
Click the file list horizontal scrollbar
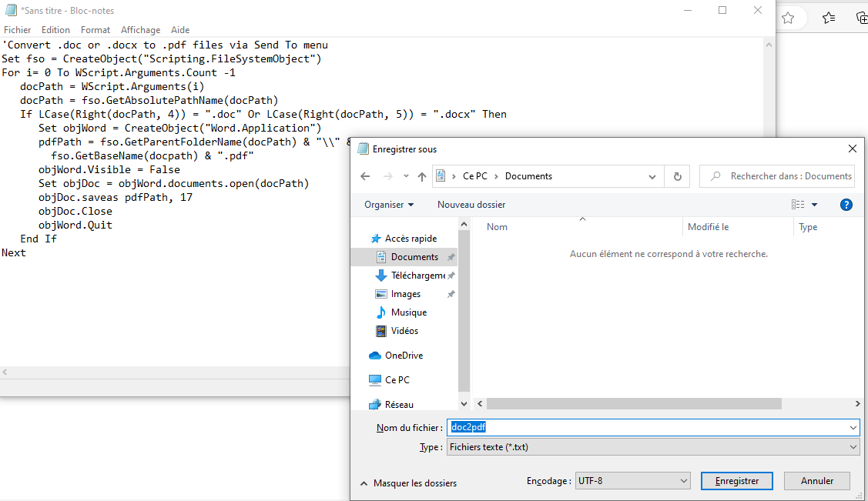pyautogui.click(x=634, y=404)
